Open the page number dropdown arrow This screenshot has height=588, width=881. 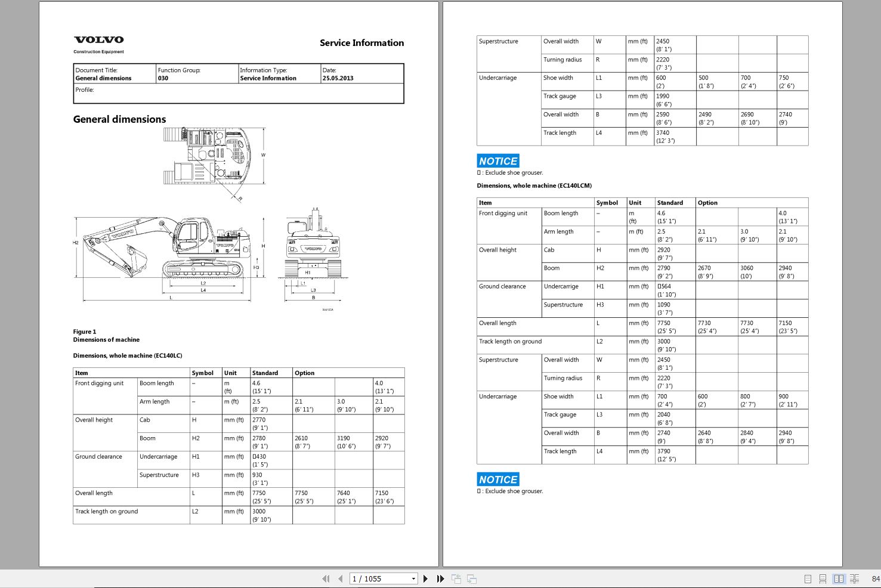[x=413, y=579]
